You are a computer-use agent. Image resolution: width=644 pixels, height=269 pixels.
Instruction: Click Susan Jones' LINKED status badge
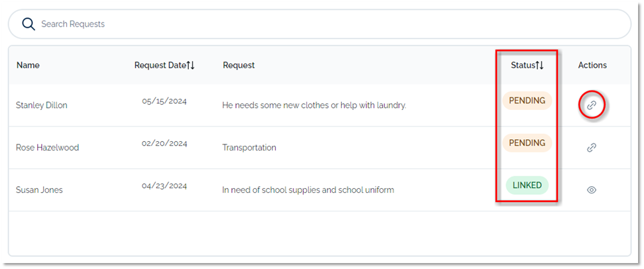point(527,186)
